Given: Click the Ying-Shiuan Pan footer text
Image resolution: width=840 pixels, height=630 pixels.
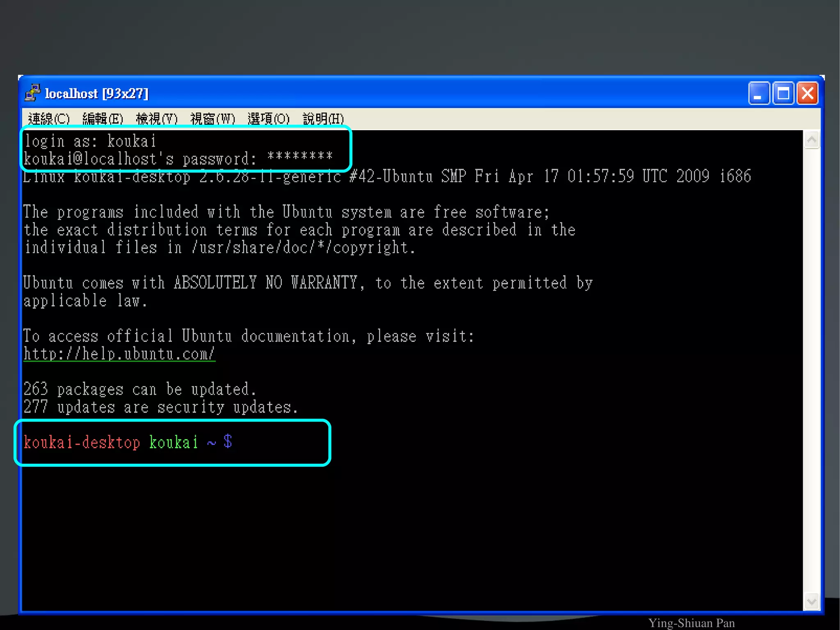Looking at the screenshot, I should pos(691,623).
